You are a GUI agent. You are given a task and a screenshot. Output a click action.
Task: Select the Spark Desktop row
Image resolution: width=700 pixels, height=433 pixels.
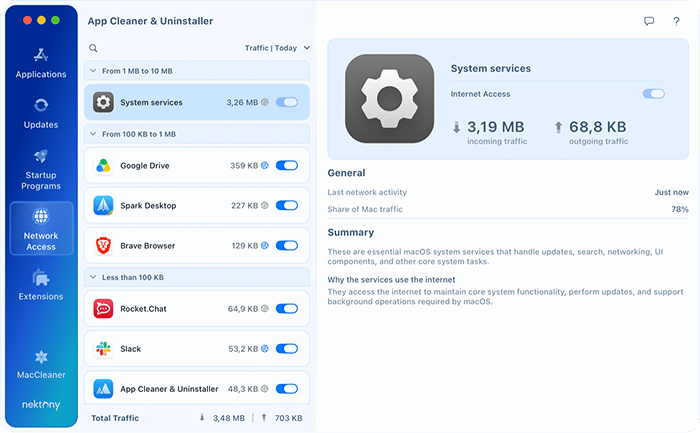point(197,205)
